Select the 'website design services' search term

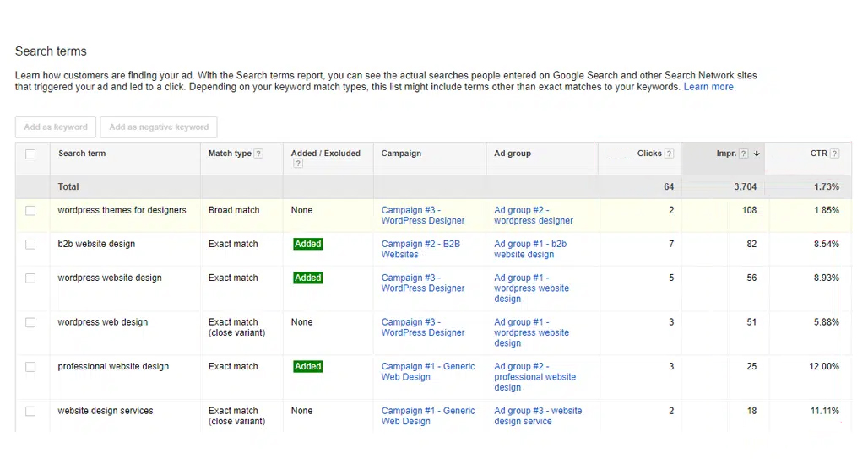(x=106, y=411)
